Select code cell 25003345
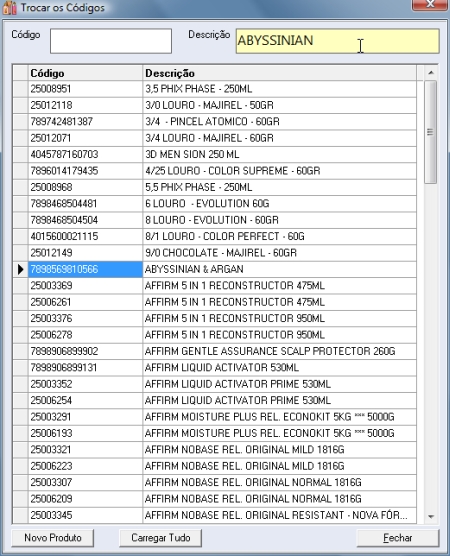 85,515
